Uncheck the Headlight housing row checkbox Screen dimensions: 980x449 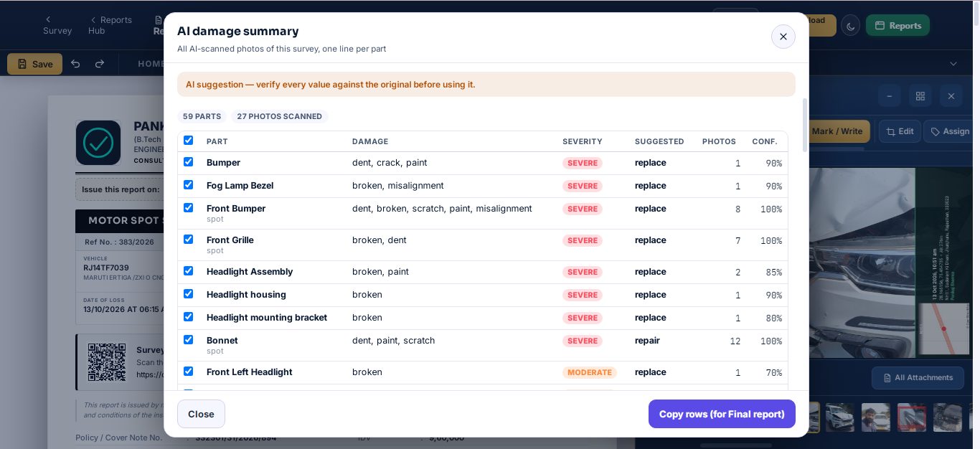point(188,294)
